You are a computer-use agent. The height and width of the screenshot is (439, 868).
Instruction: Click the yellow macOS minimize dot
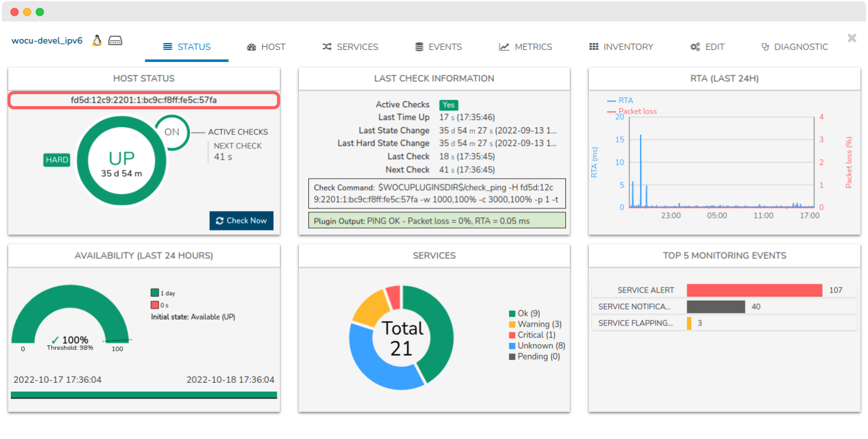(x=27, y=12)
